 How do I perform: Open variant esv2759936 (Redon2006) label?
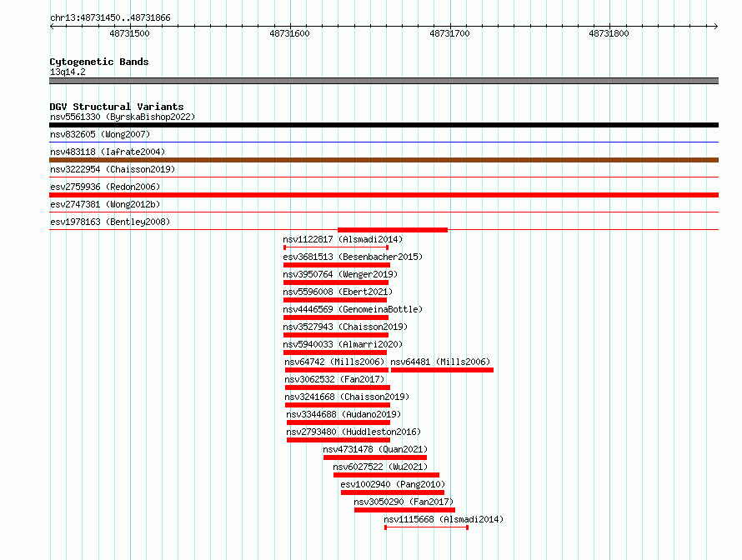(105, 187)
